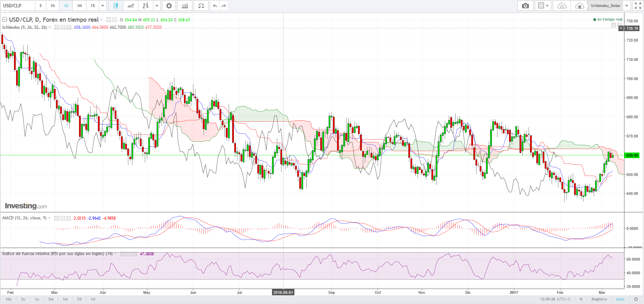Screen dimensions: 644x304
Task: Collapse the legend with the minus box
Action: pos(5,20)
